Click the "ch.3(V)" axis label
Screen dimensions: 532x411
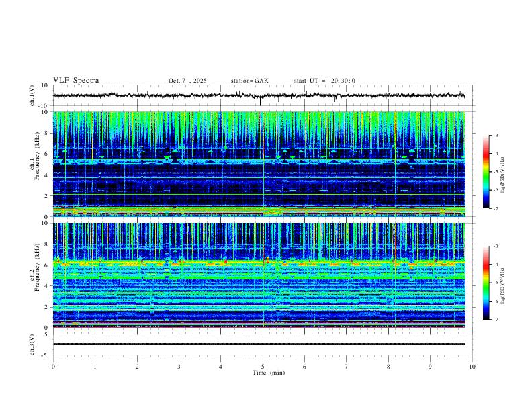pos(32,345)
